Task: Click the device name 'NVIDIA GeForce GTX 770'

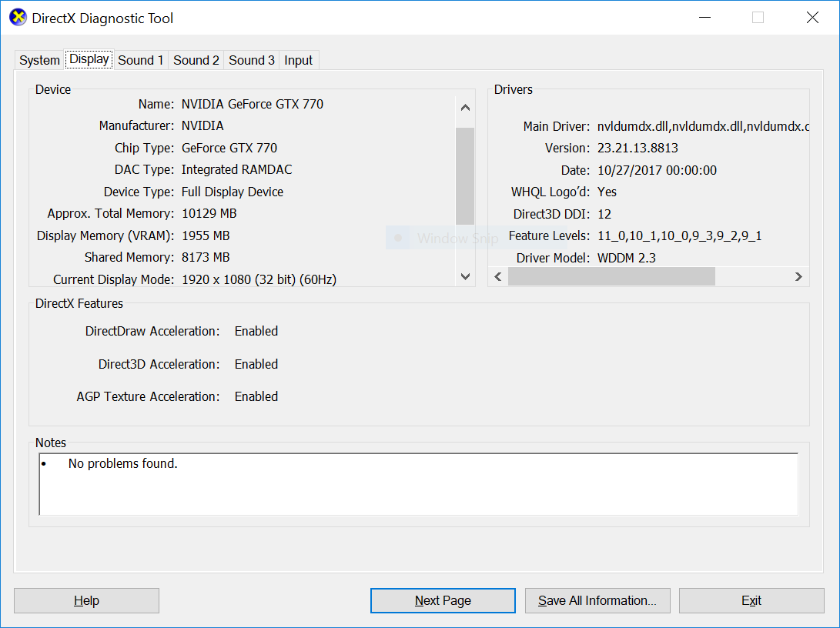Action: (x=253, y=104)
